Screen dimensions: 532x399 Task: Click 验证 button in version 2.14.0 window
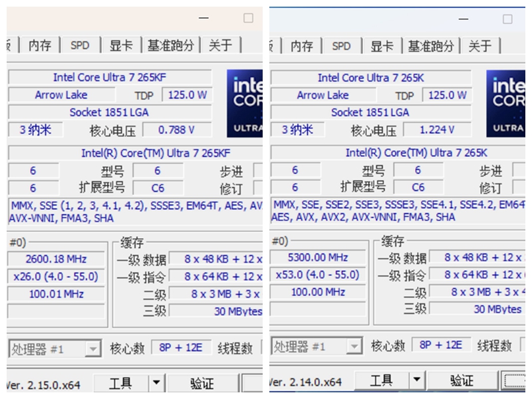462,380
